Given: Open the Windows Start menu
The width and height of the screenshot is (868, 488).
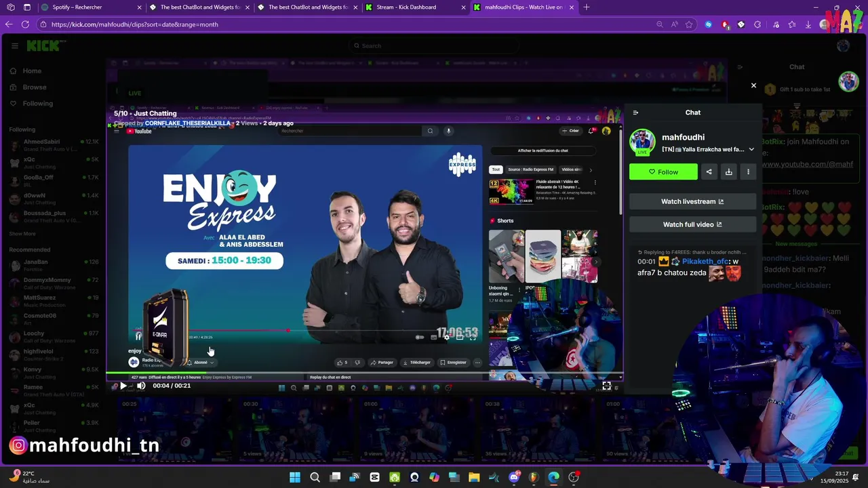Looking at the screenshot, I should click(x=295, y=477).
